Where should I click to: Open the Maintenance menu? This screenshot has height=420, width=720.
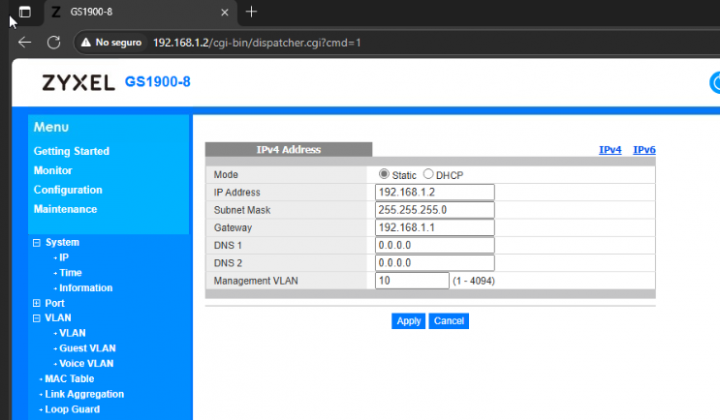[x=65, y=209]
